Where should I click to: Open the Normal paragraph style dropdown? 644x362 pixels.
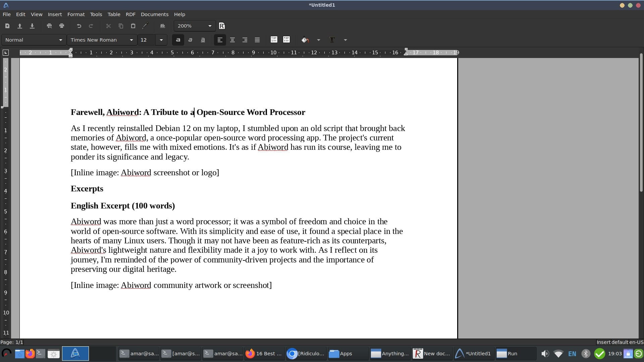tap(34, 40)
